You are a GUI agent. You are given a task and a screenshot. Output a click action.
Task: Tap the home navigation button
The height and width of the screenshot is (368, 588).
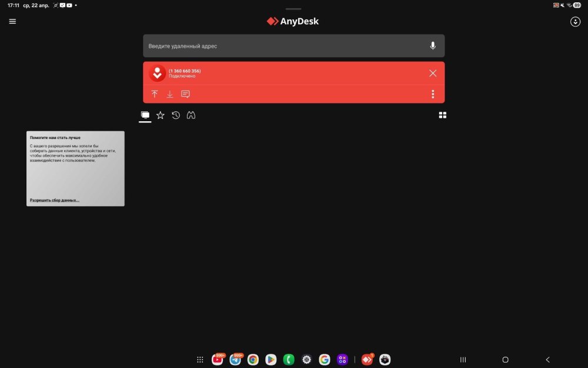click(x=506, y=360)
